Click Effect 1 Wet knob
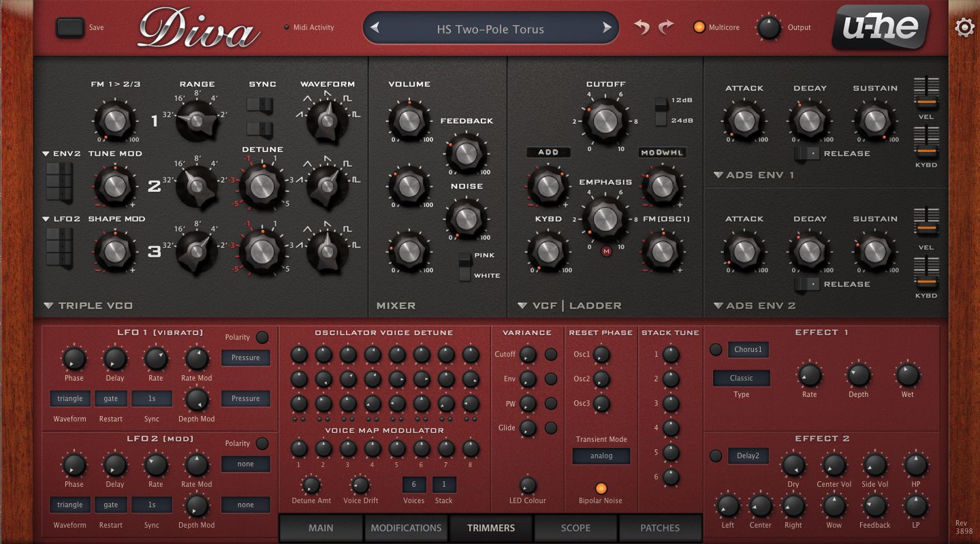Screen dimensions: 980x544 908,375
